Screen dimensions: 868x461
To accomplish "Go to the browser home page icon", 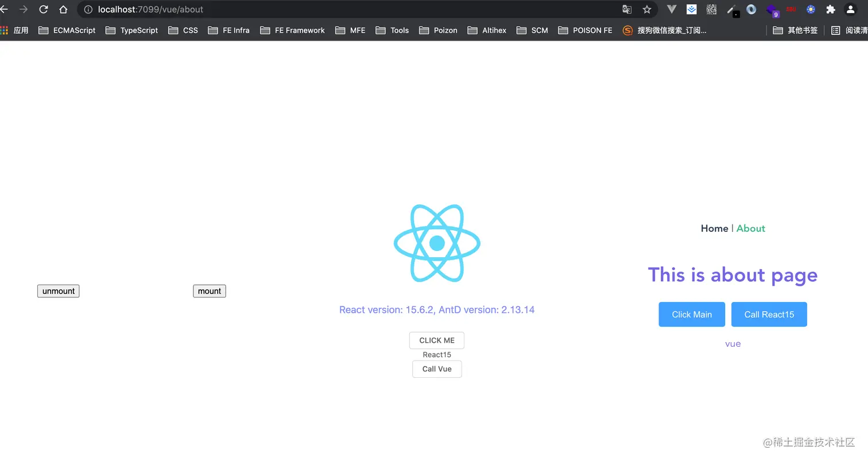I will tap(63, 9).
